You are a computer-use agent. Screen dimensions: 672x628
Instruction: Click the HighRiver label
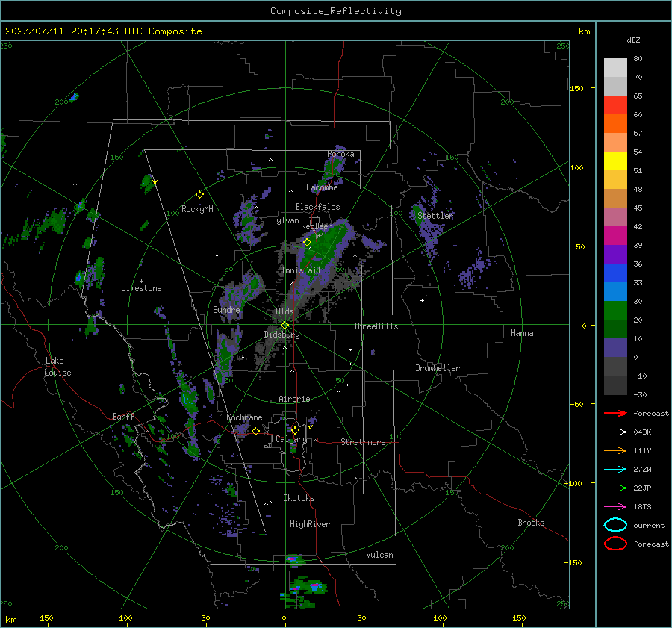[x=310, y=524]
